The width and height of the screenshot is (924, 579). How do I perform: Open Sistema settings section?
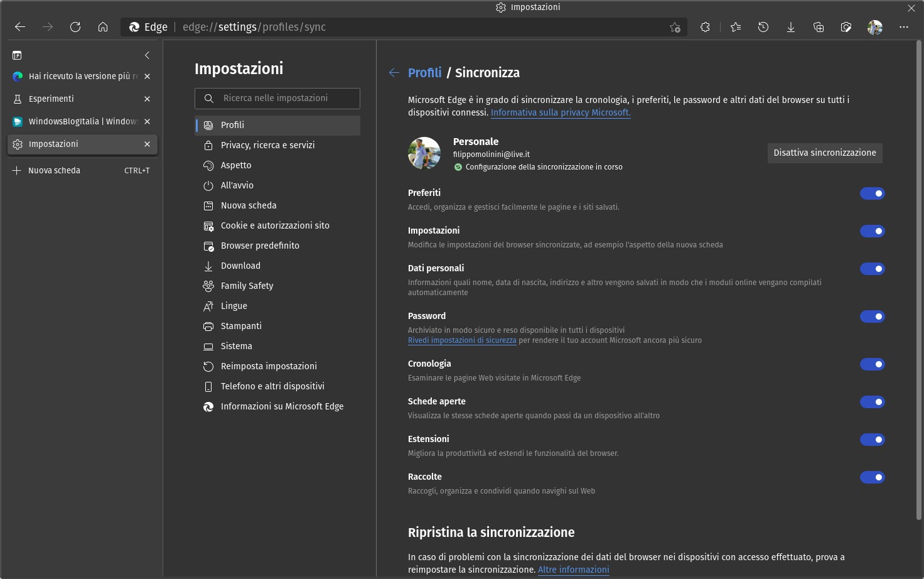coord(277,346)
